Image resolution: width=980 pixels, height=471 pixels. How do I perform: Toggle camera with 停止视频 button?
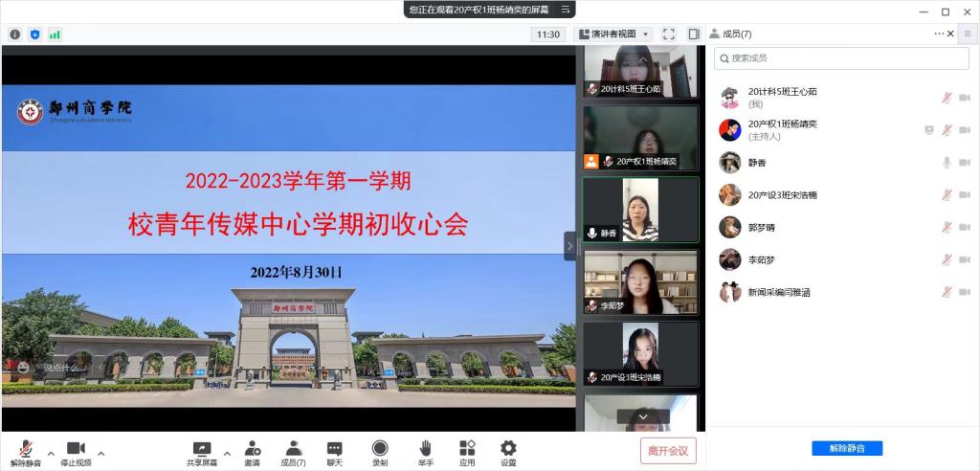click(76, 449)
